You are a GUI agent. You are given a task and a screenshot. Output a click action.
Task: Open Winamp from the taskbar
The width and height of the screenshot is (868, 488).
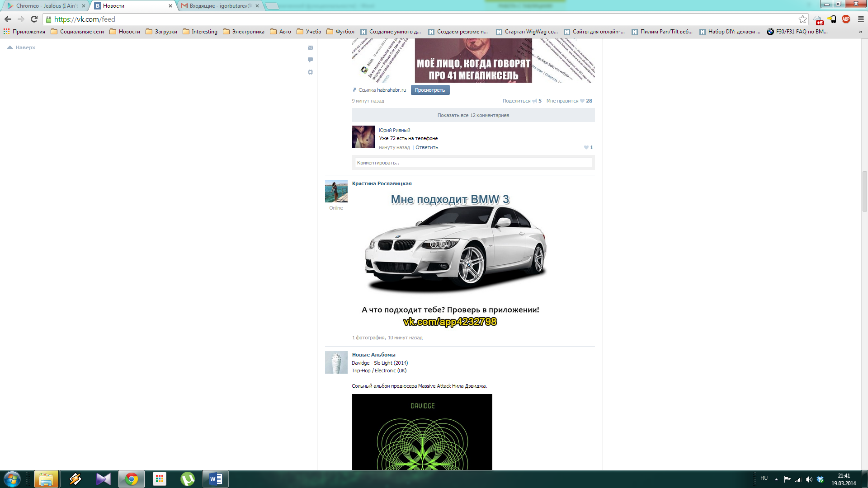[x=75, y=479]
